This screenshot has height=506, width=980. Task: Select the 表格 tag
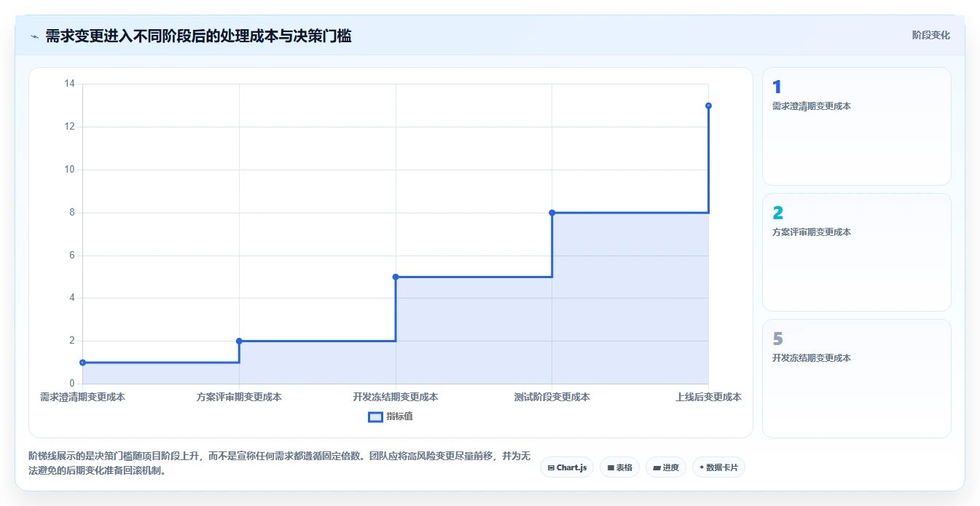pyautogui.click(x=619, y=467)
